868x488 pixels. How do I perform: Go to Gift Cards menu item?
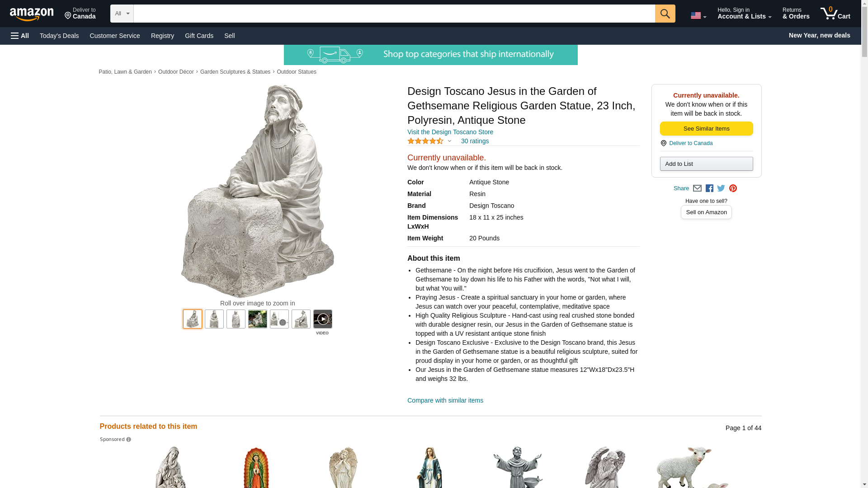click(199, 36)
